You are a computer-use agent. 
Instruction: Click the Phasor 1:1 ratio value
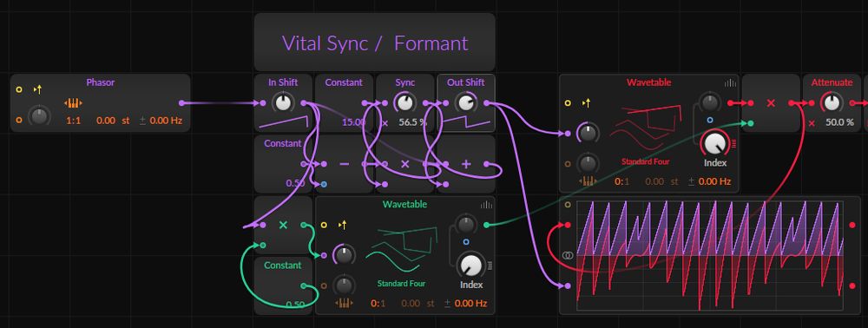(x=73, y=120)
